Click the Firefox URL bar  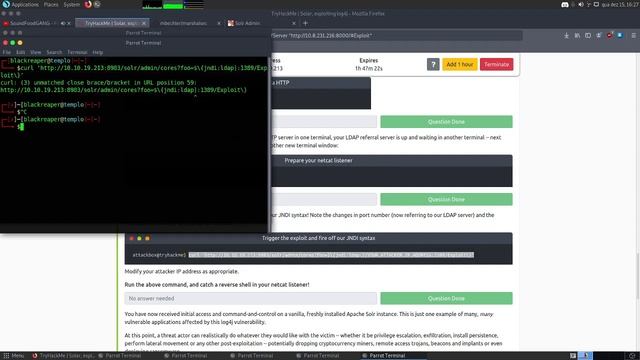396,36
